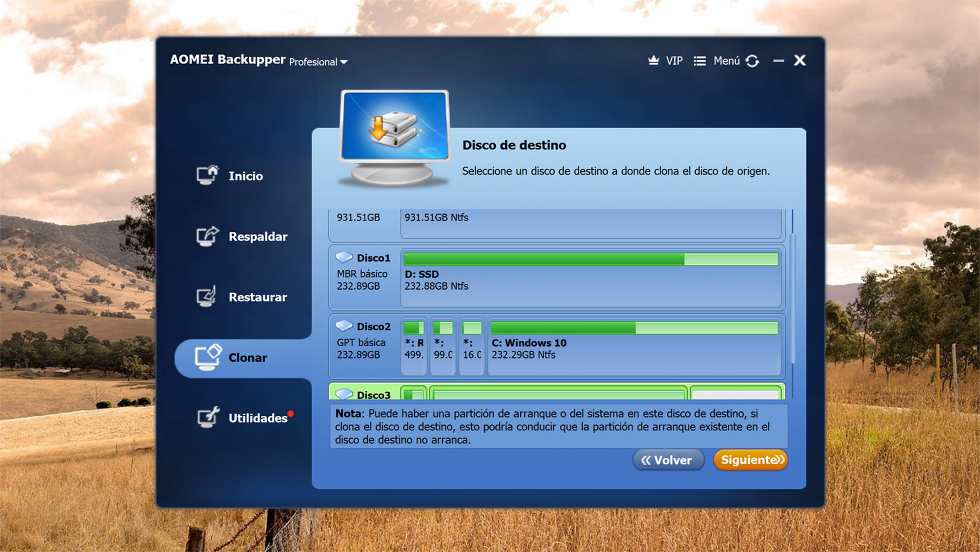This screenshot has width=980, height=552.
Task: Select the 99 MB partition on Disco2
Action: tap(443, 346)
